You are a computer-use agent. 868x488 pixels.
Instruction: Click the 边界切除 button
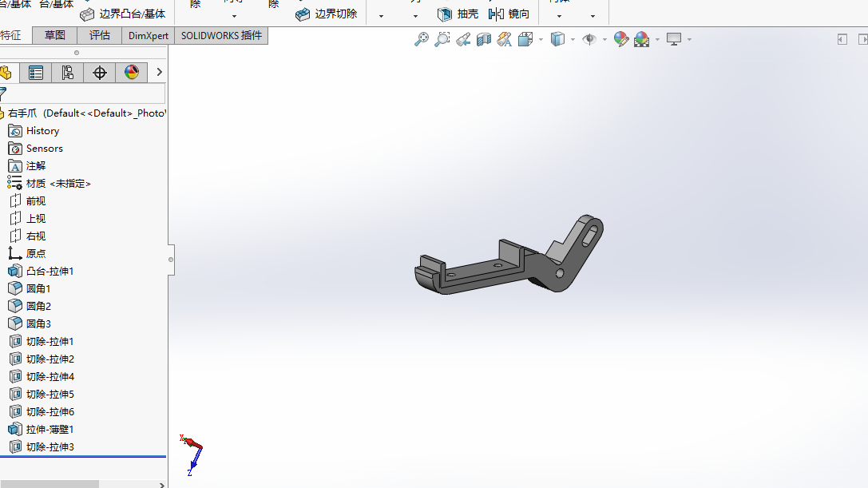(x=326, y=14)
